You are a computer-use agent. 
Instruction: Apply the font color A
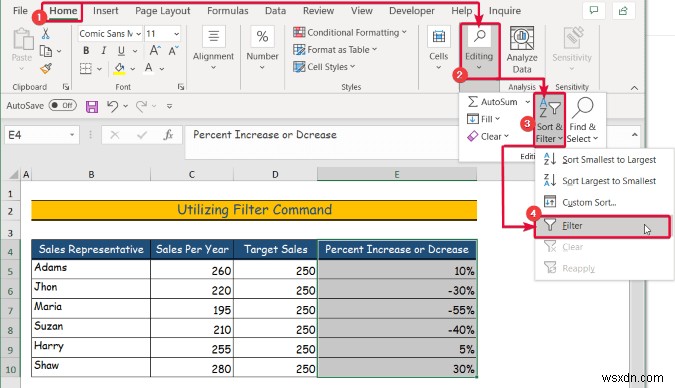click(x=149, y=68)
